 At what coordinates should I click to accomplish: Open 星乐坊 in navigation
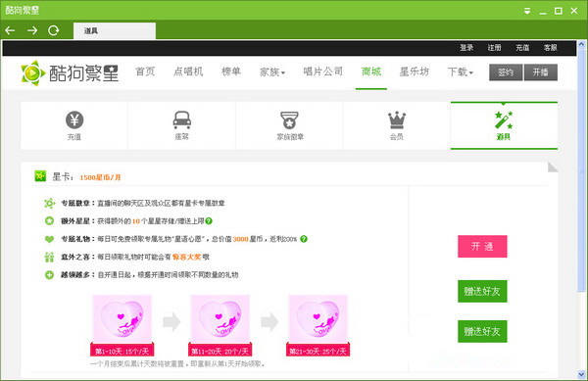414,71
